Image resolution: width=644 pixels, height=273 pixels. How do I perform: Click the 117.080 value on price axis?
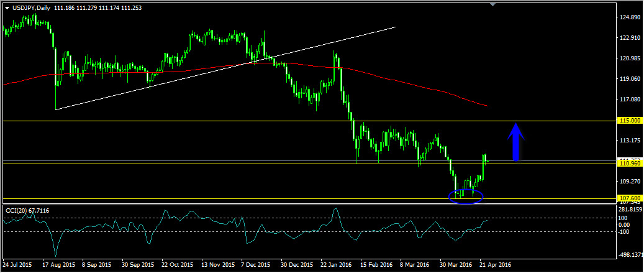coord(631,99)
